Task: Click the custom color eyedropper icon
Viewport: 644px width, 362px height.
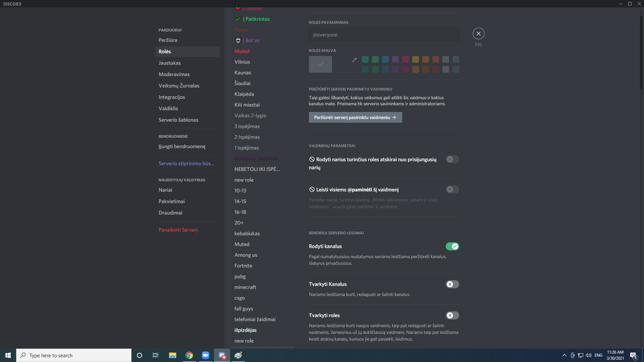Action: click(x=354, y=60)
